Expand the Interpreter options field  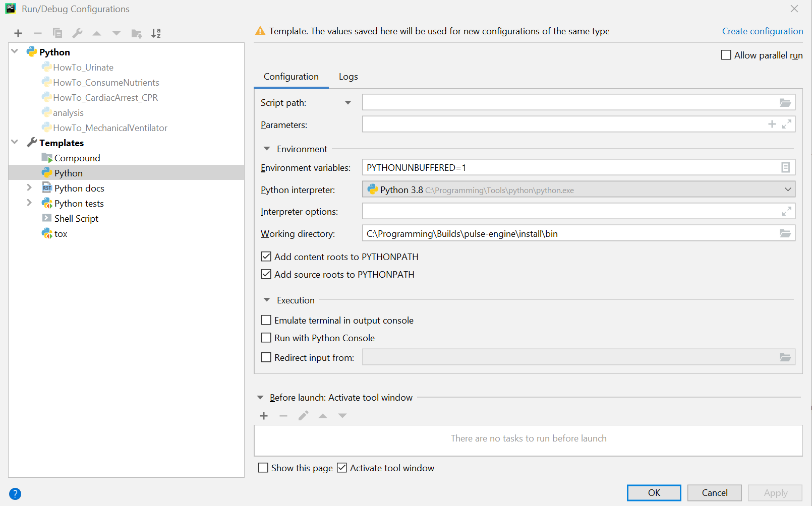[x=786, y=211]
